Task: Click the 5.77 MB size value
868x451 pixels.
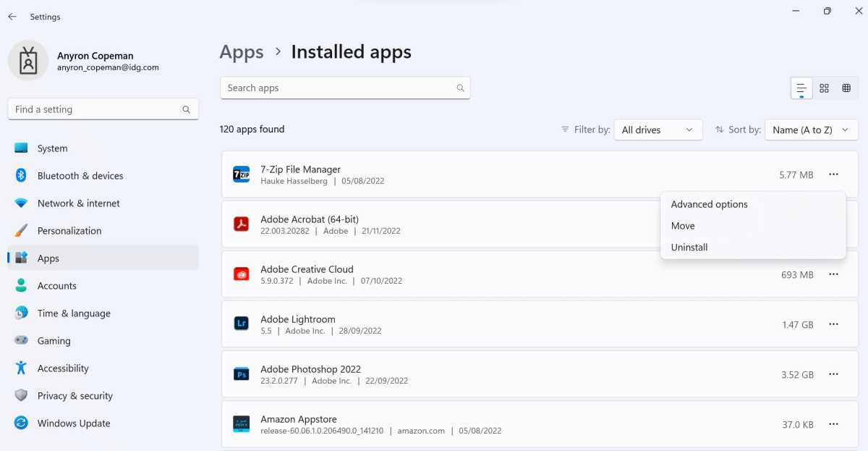Action: (x=796, y=175)
